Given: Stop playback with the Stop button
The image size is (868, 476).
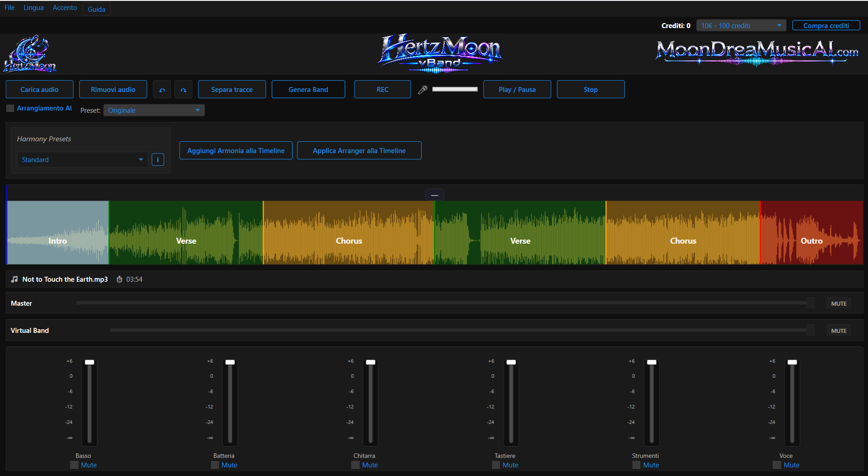Looking at the screenshot, I should (591, 90).
